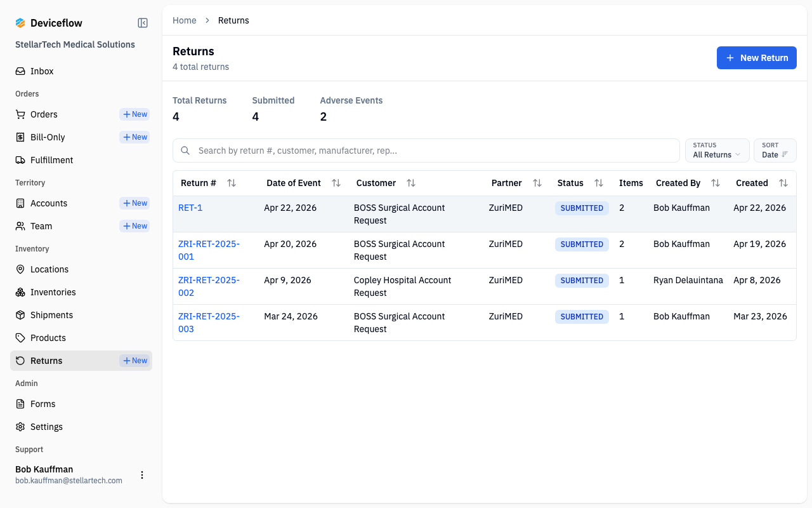812x508 pixels.
Task: Click the New Return button
Action: (x=757, y=58)
